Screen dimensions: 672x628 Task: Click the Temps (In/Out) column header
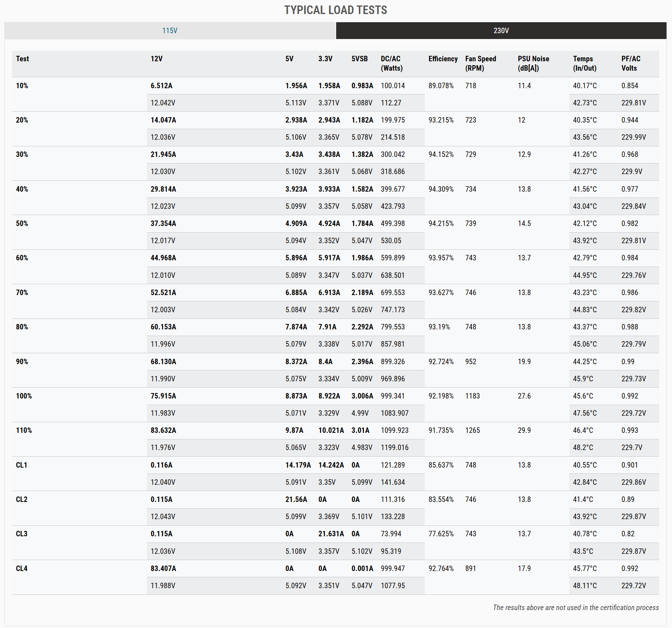[584, 63]
